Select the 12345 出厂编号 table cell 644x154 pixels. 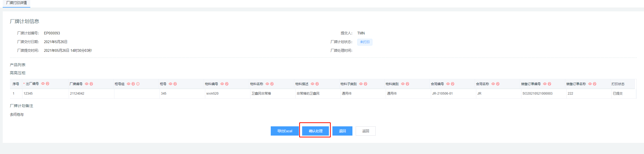tap(28, 94)
